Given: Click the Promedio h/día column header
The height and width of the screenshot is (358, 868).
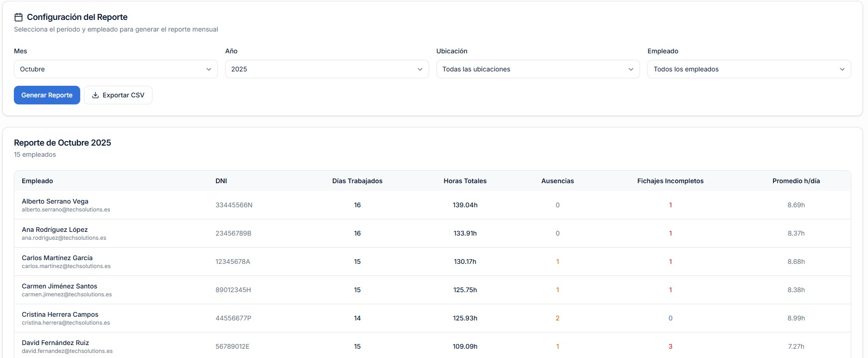Looking at the screenshot, I should pyautogui.click(x=796, y=181).
